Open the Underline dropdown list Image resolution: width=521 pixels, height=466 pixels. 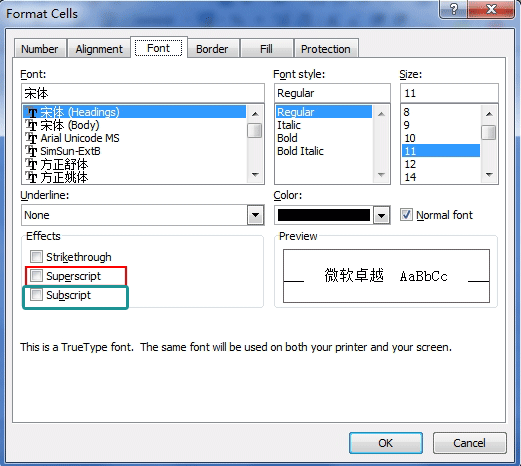click(255, 215)
